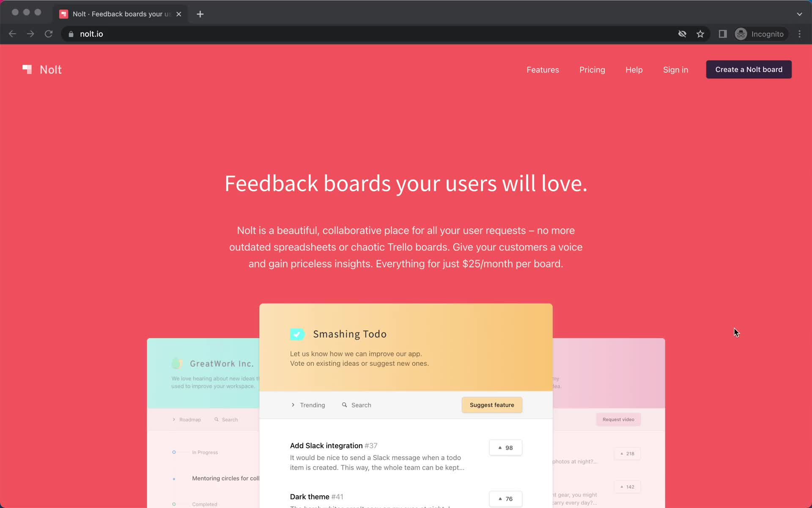The width and height of the screenshot is (812, 508).
Task: Toggle the Search bar in feedback board
Action: 357,405
